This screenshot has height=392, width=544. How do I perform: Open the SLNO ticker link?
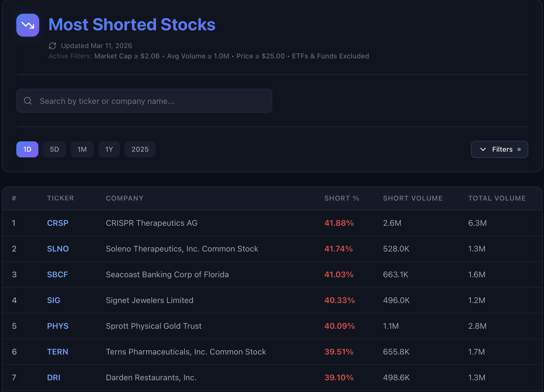(58, 249)
